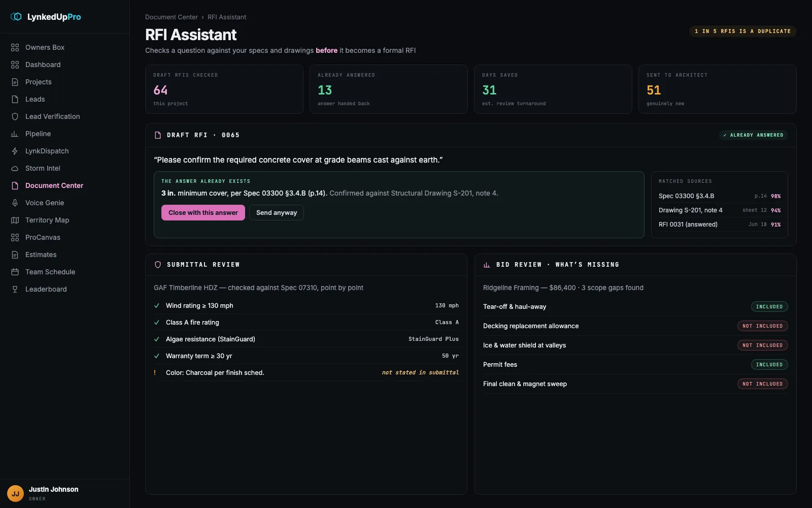Screen dimensions: 812x508
Task: Click the Storm Intel cloud icon
Action: coord(15,168)
